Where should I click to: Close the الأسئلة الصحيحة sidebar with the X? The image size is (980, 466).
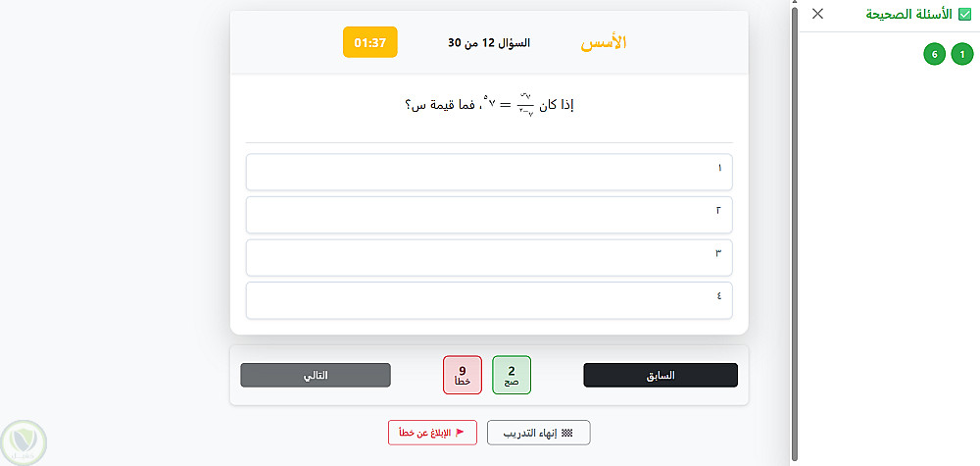click(x=818, y=14)
